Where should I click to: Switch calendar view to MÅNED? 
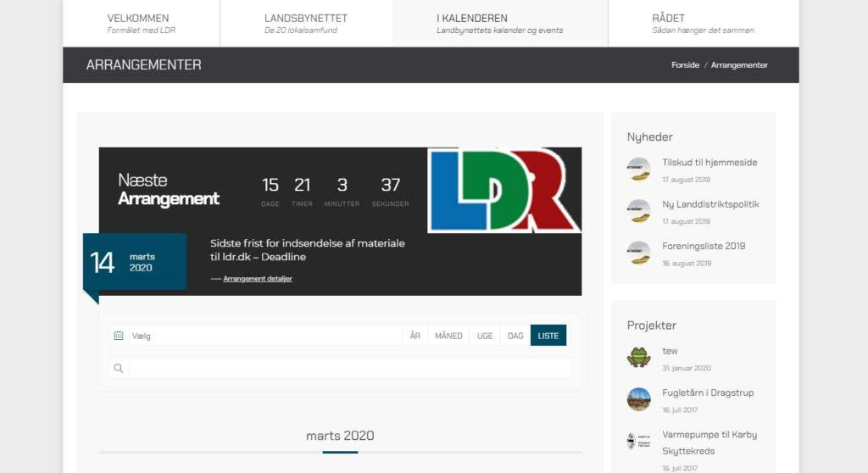tap(448, 336)
